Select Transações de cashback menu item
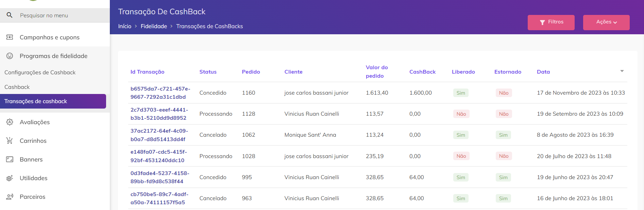 point(53,101)
